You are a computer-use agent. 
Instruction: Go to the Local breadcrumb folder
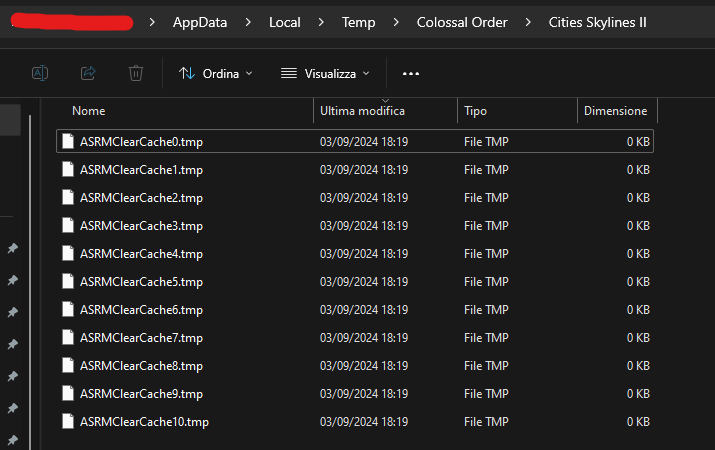click(x=285, y=22)
